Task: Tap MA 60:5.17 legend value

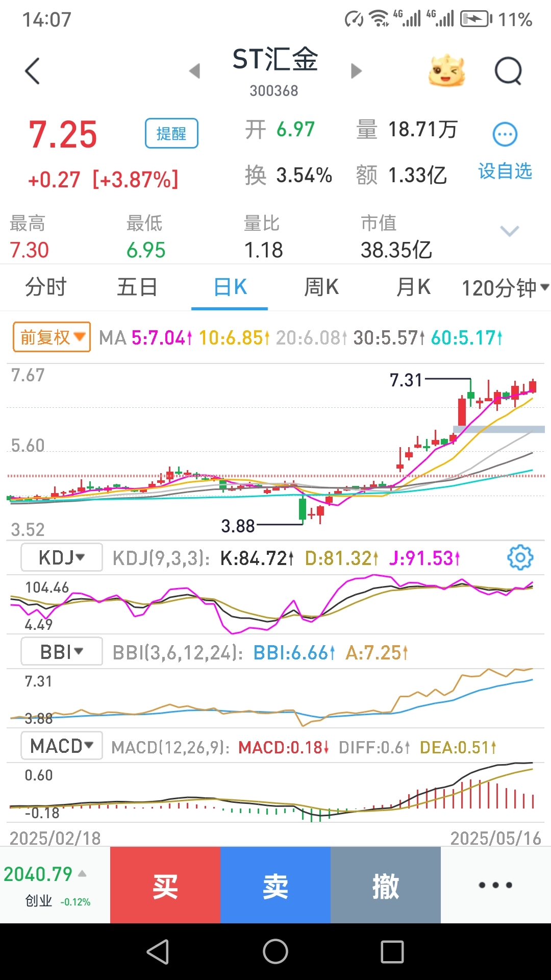Action: click(x=467, y=337)
